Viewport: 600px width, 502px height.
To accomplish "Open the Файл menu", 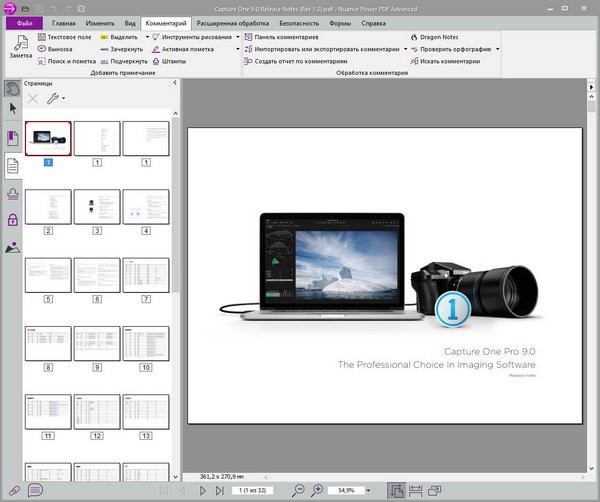I will click(x=26, y=21).
